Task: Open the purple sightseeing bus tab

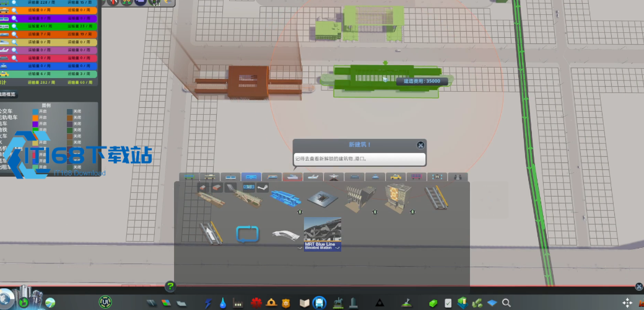Action: click(416, 177)
